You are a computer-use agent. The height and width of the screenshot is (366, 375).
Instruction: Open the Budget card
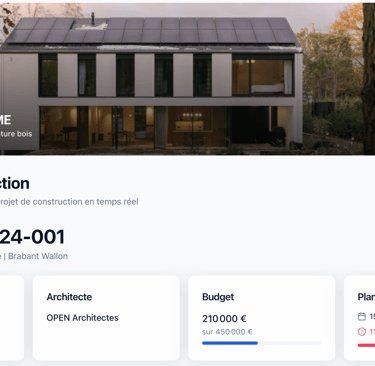click(x=262, y=318)
